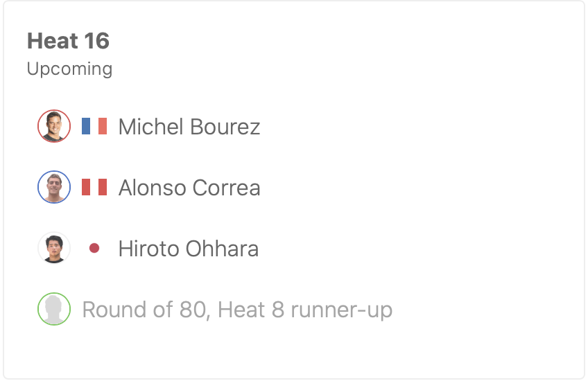Click Hiroto Ohhara's avatar photo

54,248
